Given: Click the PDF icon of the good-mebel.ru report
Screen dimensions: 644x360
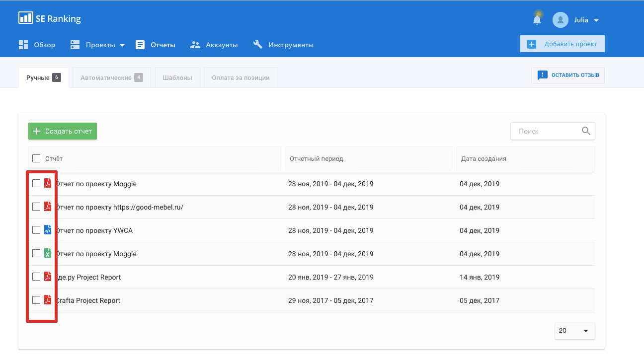Looking at the screenshot, I should click(x=48, y=207).
